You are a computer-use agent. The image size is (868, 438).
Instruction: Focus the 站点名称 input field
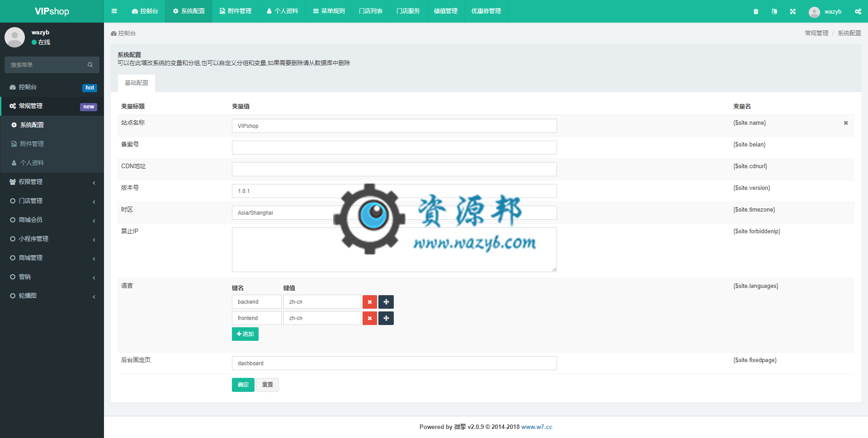point(394,126)
